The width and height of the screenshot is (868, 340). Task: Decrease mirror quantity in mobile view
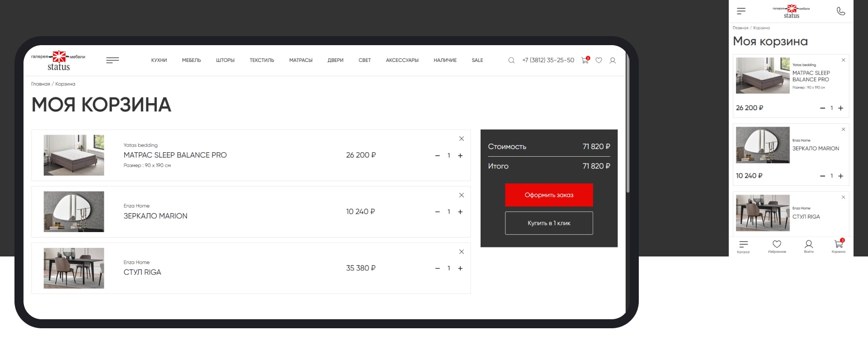(822, 176)
